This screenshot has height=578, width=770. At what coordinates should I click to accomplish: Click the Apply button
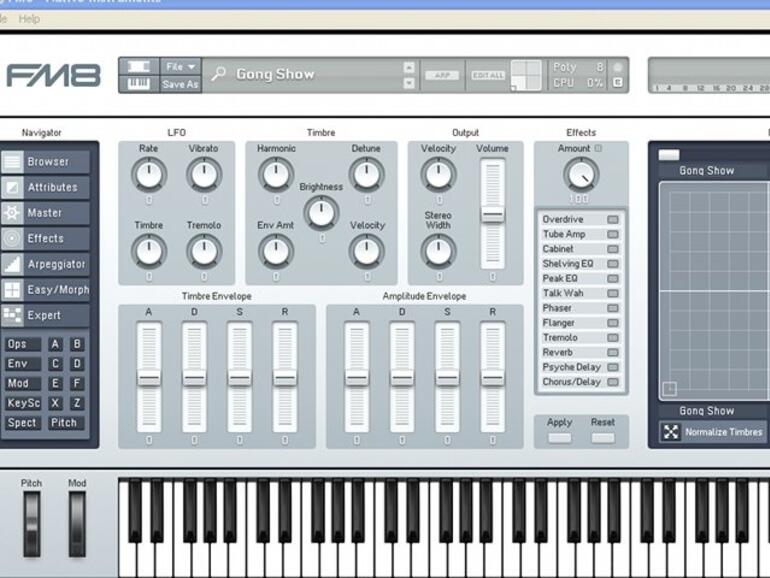pyautogui.click(x=559, y=437)
